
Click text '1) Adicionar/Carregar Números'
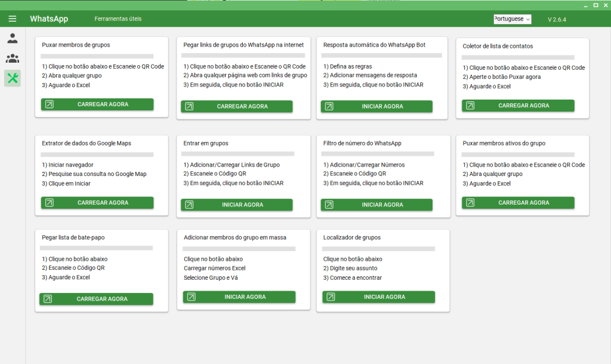point(364,165)
